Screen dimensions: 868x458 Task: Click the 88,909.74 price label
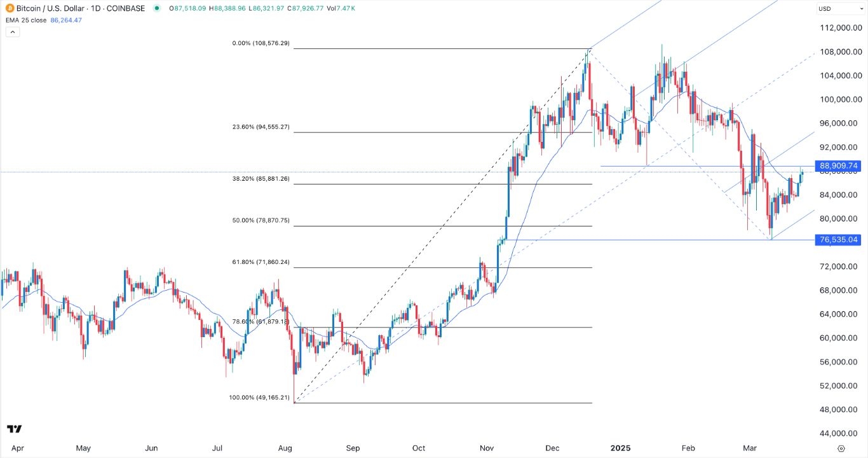click(839, 166)
